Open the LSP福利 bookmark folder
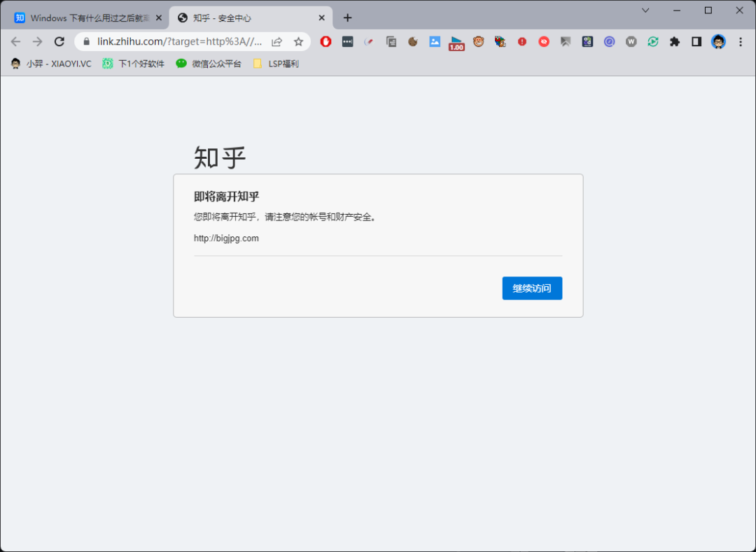Screen dimensions: 756x552 (276, 64)
